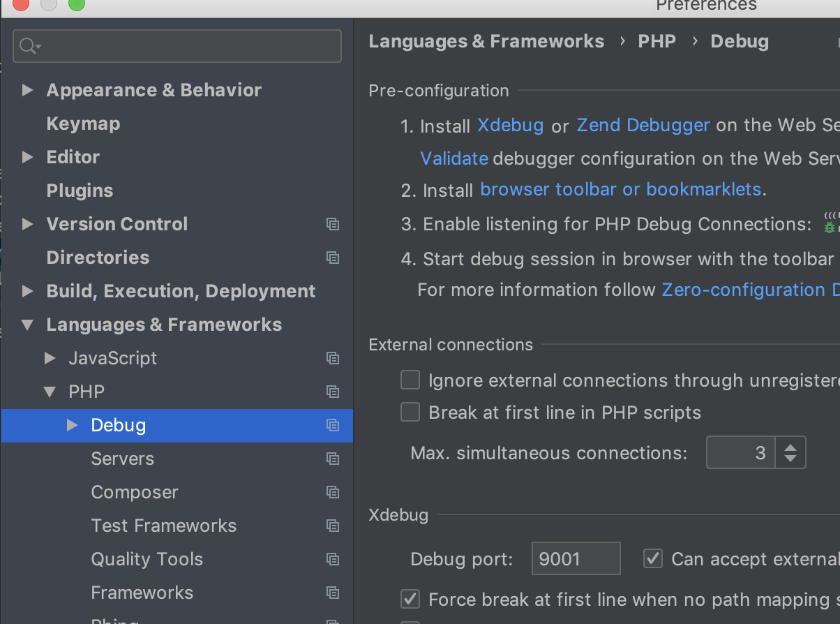Expand Appearance & Behavior section
This screenshot has height=624, width=840.
pos(28,90)
